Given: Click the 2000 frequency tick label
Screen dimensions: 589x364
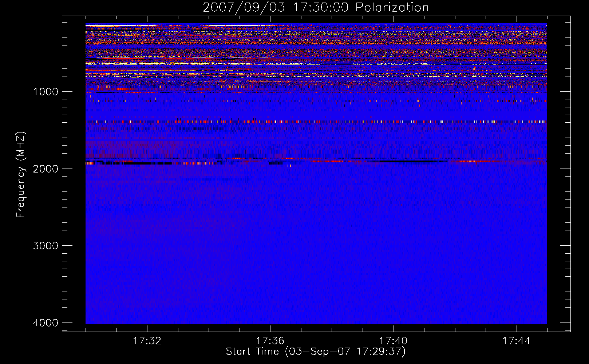Looking at the screenshot, I should pyautogui.click(x=46, y=169).
